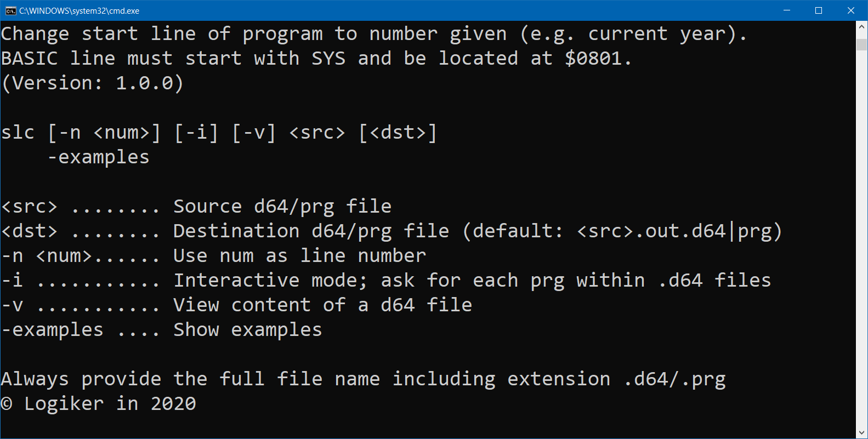Click the C:\WINDOWS\system32\cmd.exe title text
868x439 pixels.
pos(79,11)
